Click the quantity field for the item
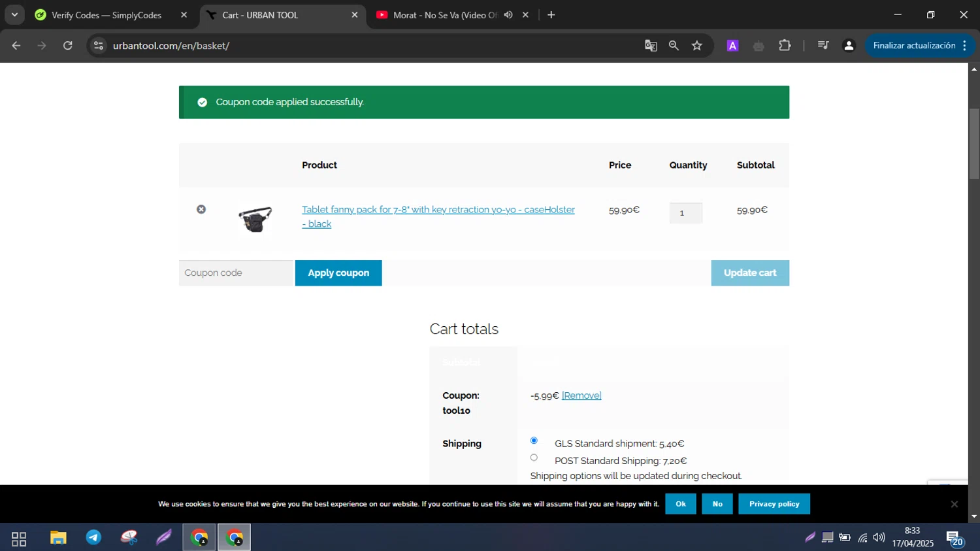 (685, 213)
